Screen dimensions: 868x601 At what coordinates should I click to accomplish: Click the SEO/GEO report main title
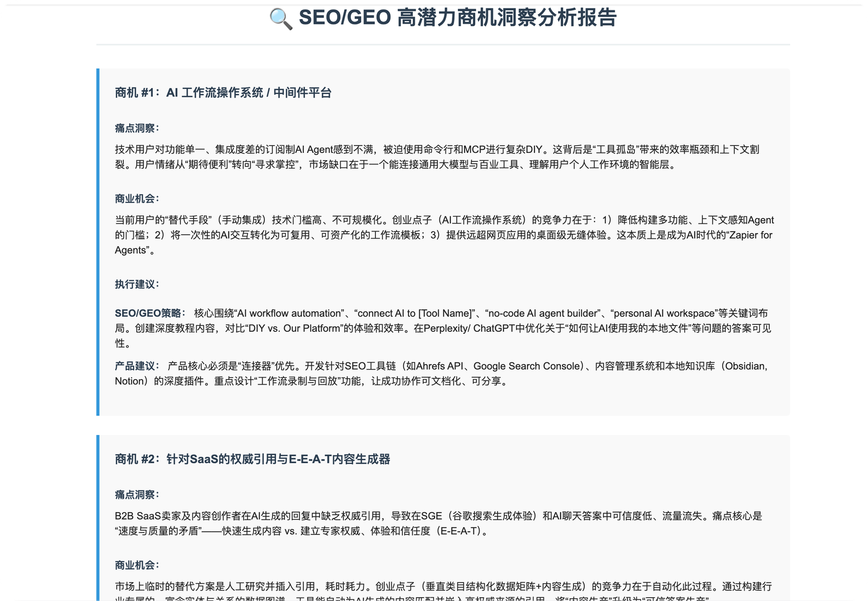pyautogui.click(x=457, y=18)
